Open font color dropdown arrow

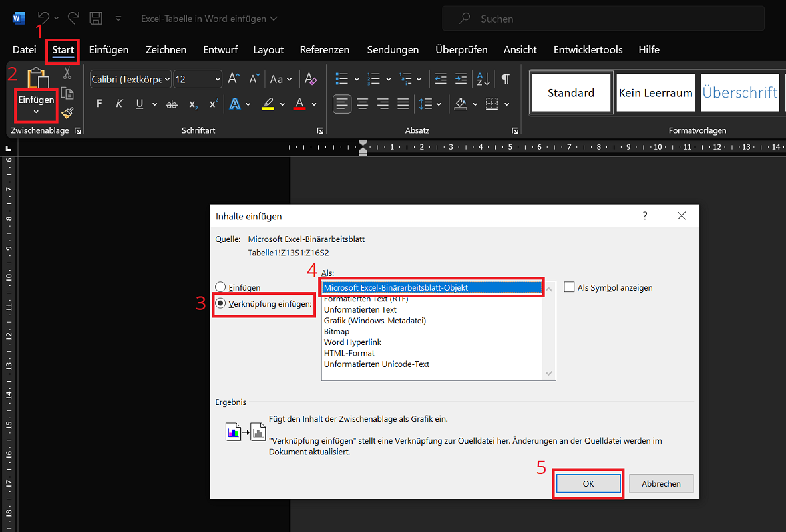[314, 104]
